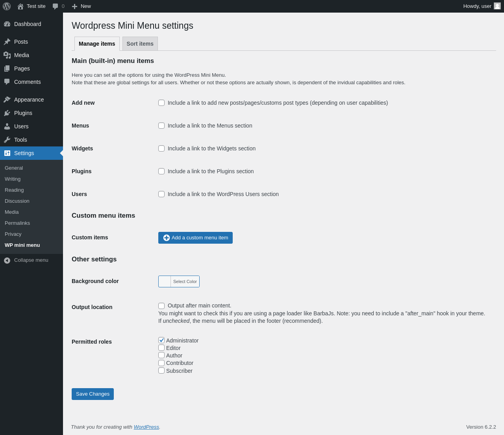
Task: Click the Dashboard gauge icon
Action: point(7,24)
